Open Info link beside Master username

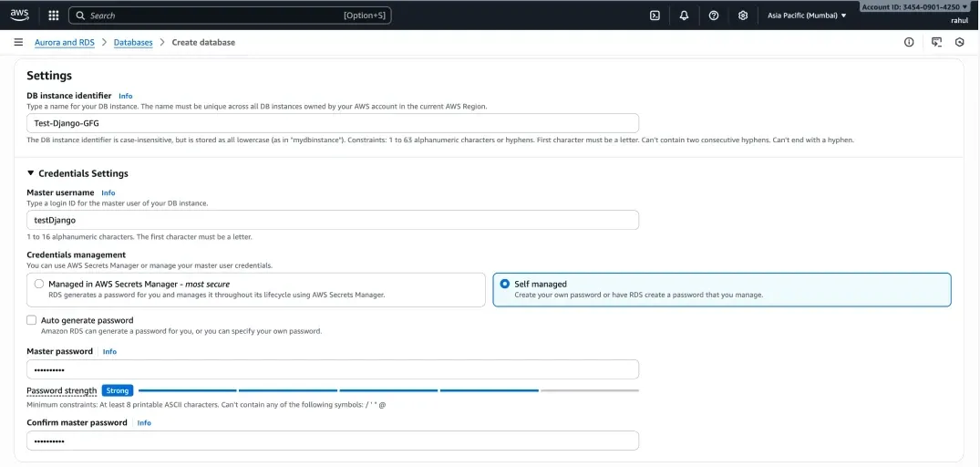point(108,193)
